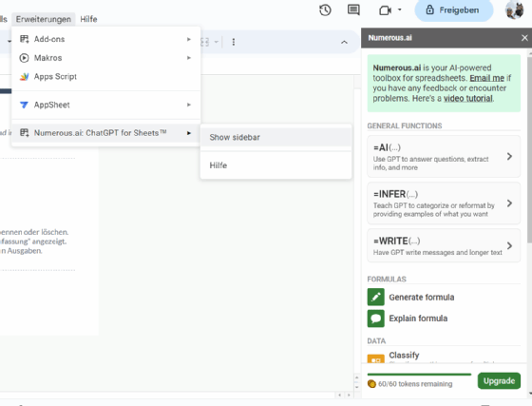This screenshot has height=406, width=532.
Task: Open the comments icon
Action: [x=353, y=10]
